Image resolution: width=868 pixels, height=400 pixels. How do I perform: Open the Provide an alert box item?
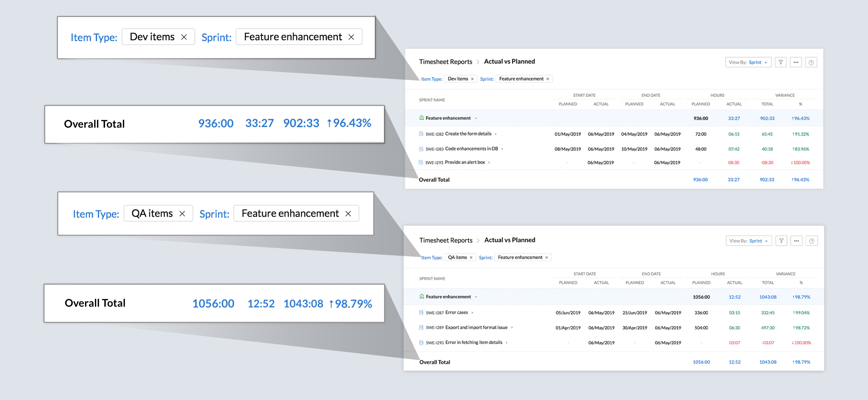[x=465, y=162]
